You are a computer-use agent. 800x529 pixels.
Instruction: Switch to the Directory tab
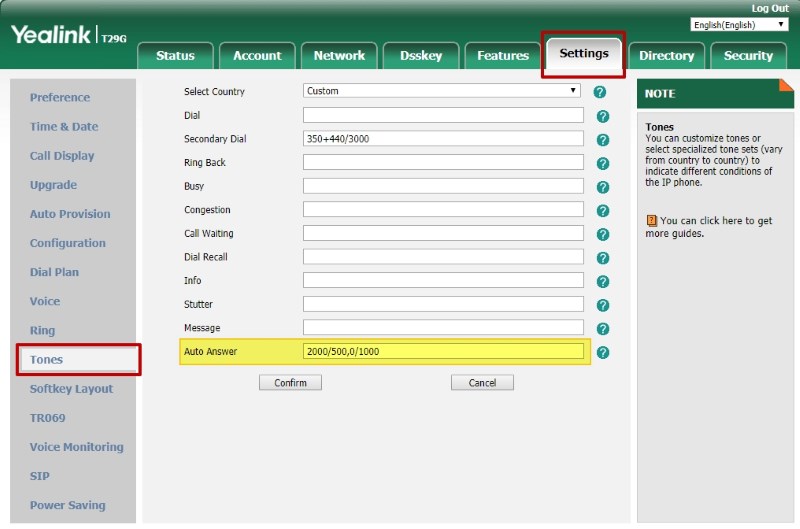click(666, 56)
